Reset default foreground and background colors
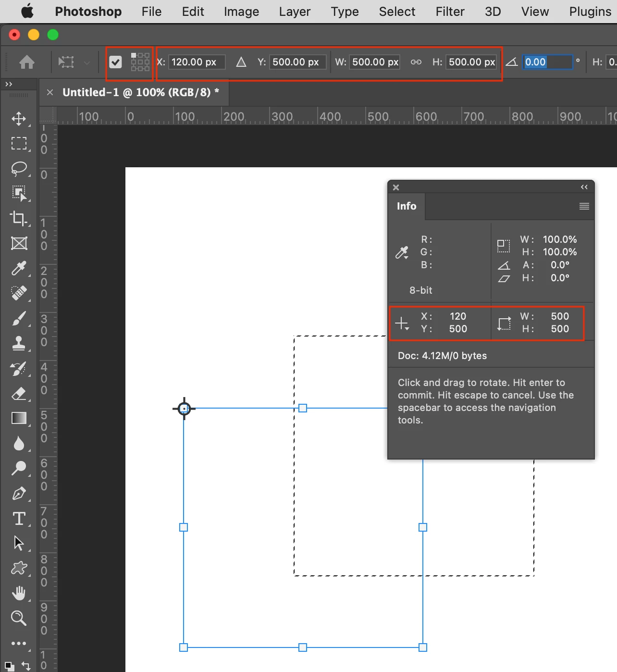Viewport: 617px width, 672px height. coord(9,666)
